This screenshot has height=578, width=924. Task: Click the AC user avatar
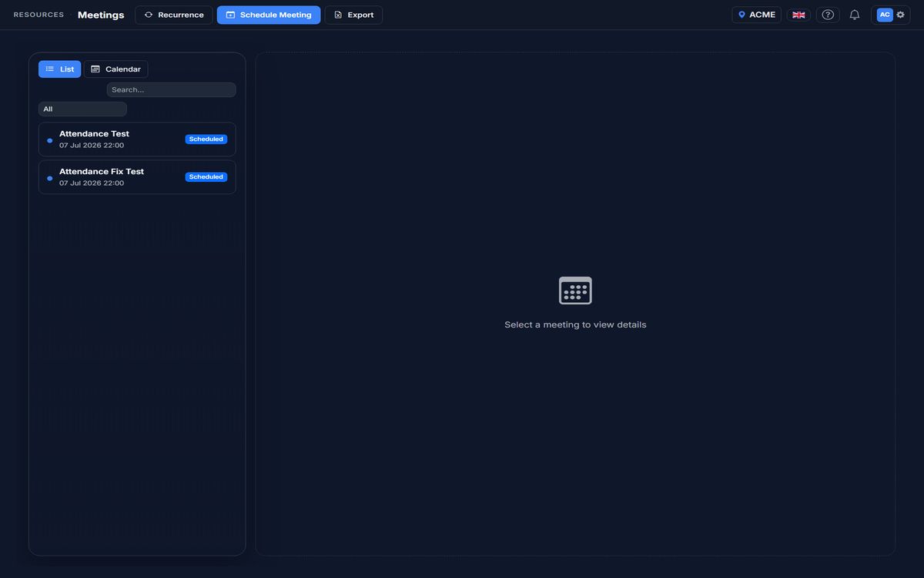tap(885, 15)
